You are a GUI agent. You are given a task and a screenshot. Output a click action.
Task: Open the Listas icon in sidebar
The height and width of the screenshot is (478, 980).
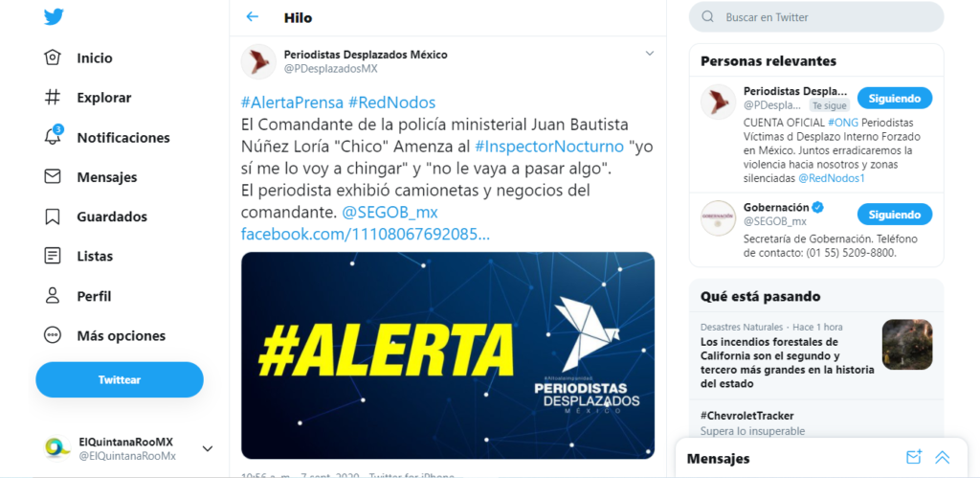(53, 256)
